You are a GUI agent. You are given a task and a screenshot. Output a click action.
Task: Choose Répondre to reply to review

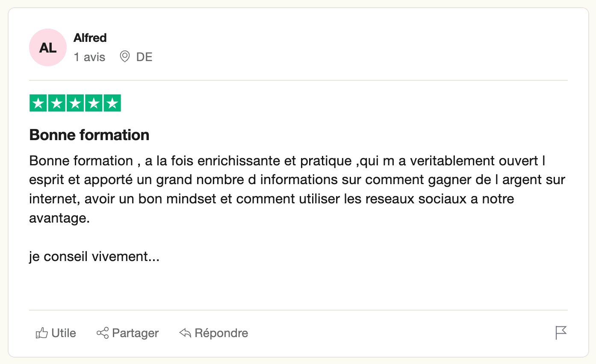click(x=221, y=333)
